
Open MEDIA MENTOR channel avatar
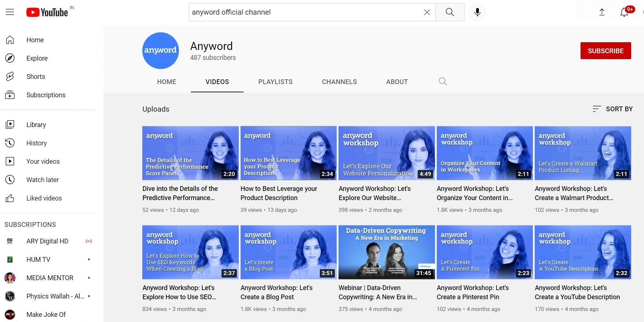(10, 278)
